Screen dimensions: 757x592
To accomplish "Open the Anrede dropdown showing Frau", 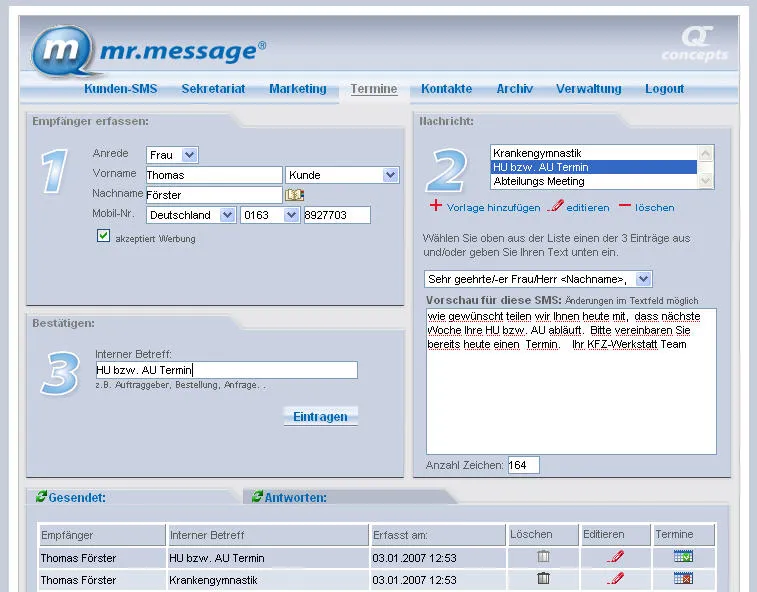I will [172, 155].
